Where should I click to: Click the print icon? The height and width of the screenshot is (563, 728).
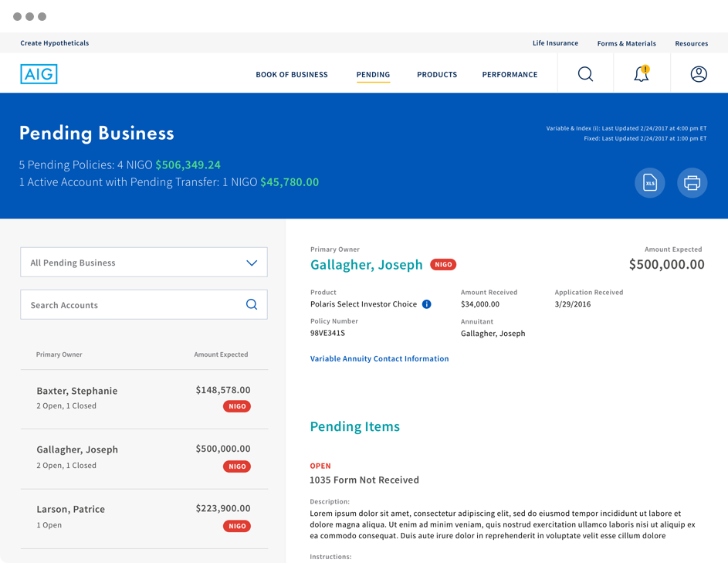point(692,183)
